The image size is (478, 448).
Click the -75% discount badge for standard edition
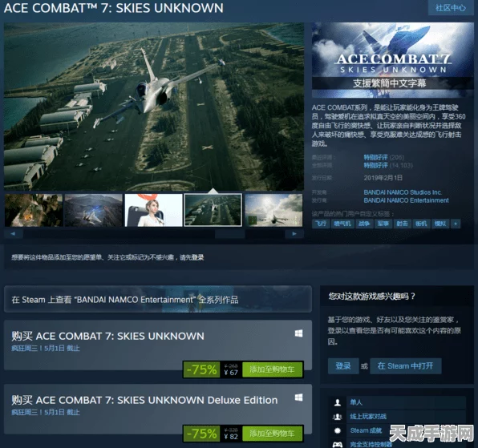[x=201, y=369]
